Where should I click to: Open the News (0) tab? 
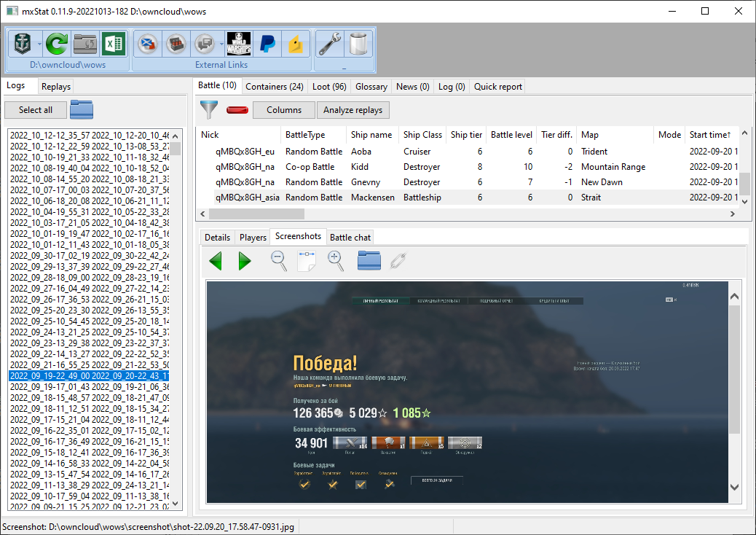point(413,87)
